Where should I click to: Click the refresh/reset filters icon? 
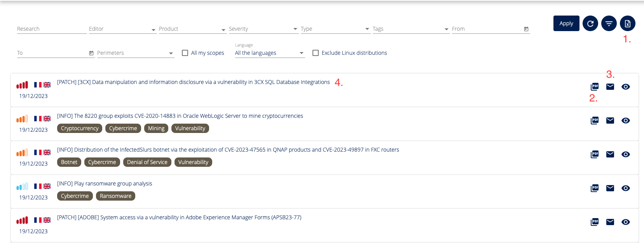click(590, 23)
